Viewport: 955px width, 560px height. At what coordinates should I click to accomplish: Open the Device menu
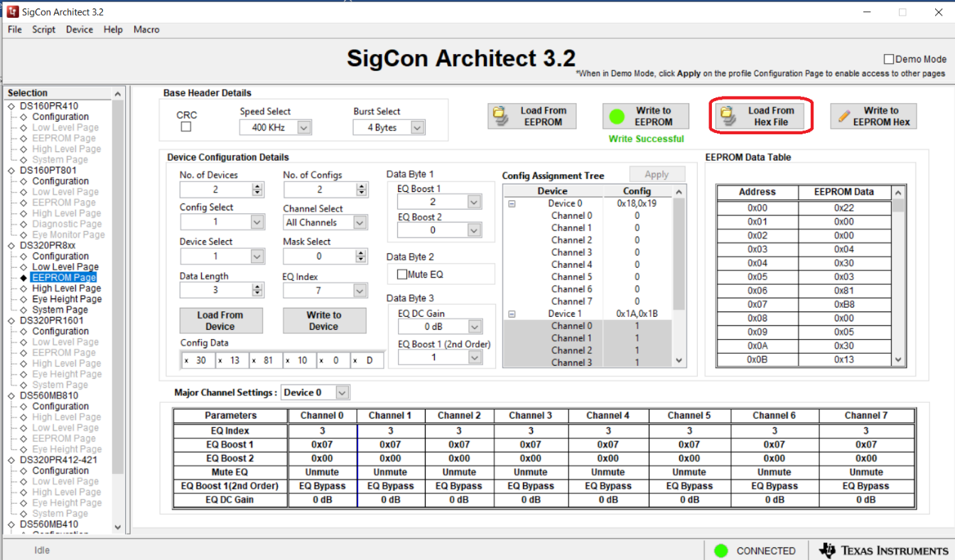pos(80,30)
